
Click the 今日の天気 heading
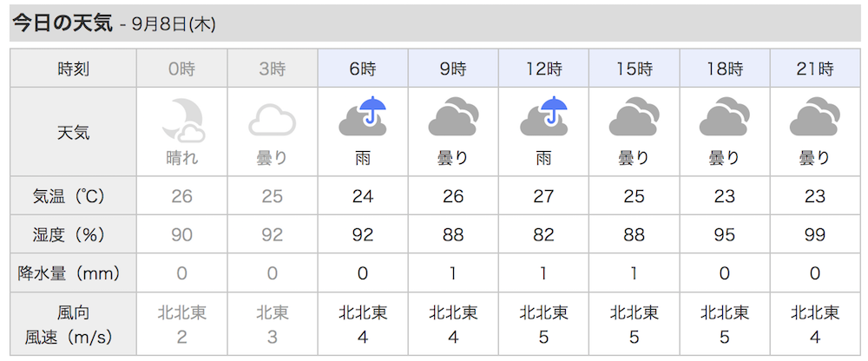click(62, 23)
